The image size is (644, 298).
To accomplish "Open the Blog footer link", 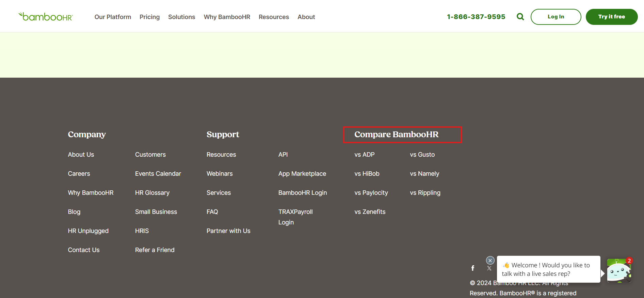I will [74, 212].
